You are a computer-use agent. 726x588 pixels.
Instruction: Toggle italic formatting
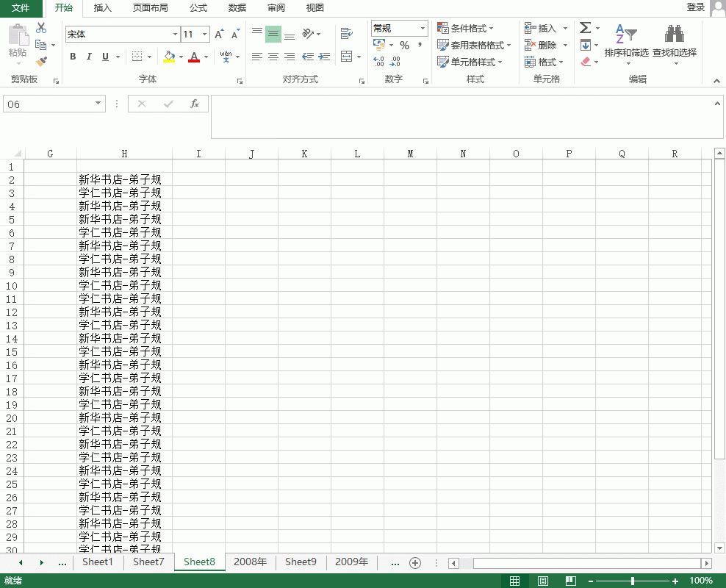click(89, 57)
